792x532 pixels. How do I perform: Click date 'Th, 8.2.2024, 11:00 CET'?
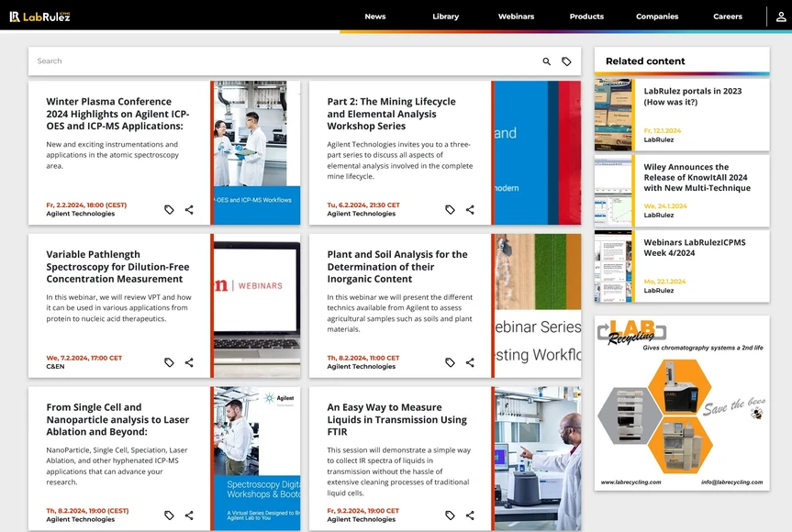point(363,358)
